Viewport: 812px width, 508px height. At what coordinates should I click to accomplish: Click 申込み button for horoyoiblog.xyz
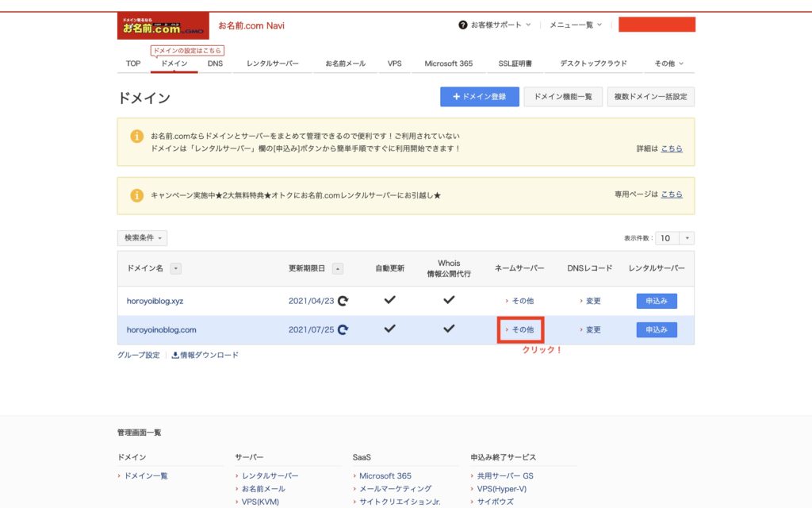657,301
